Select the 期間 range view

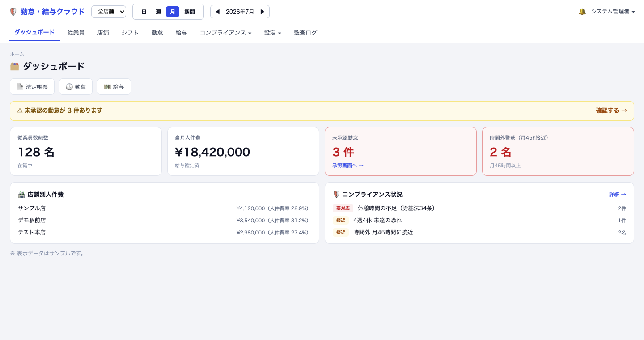click(190, 12)
